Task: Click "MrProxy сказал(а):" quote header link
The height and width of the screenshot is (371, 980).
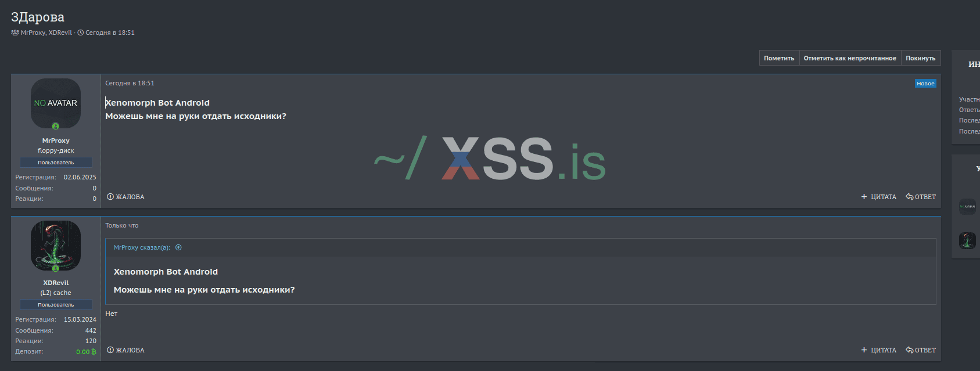Action: tap(142, 247)
